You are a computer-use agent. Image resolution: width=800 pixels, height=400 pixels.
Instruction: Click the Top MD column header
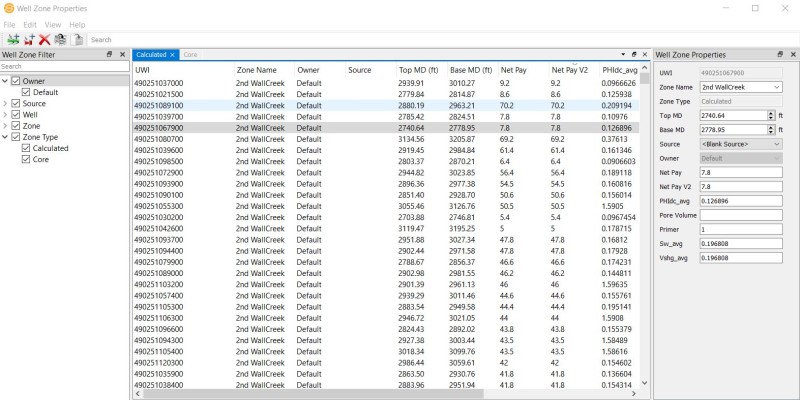(x=420, y=71)
